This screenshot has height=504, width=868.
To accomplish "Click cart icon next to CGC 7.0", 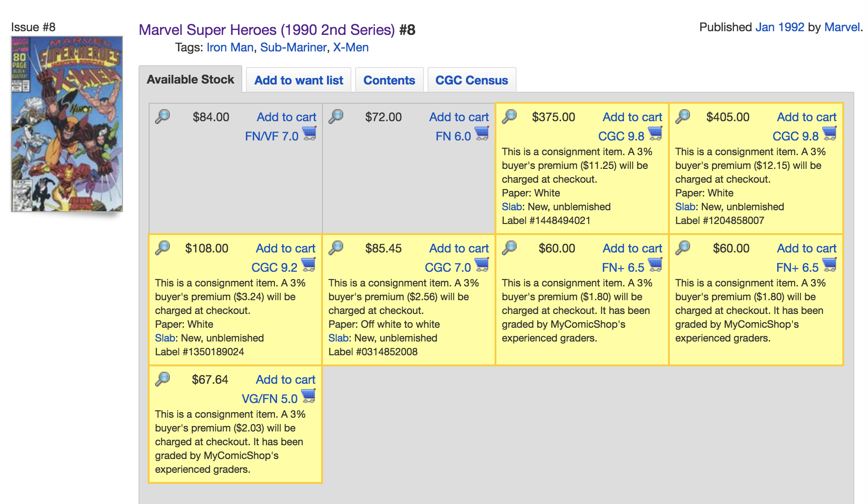I will pyautogui.click(x=482, y=265).
